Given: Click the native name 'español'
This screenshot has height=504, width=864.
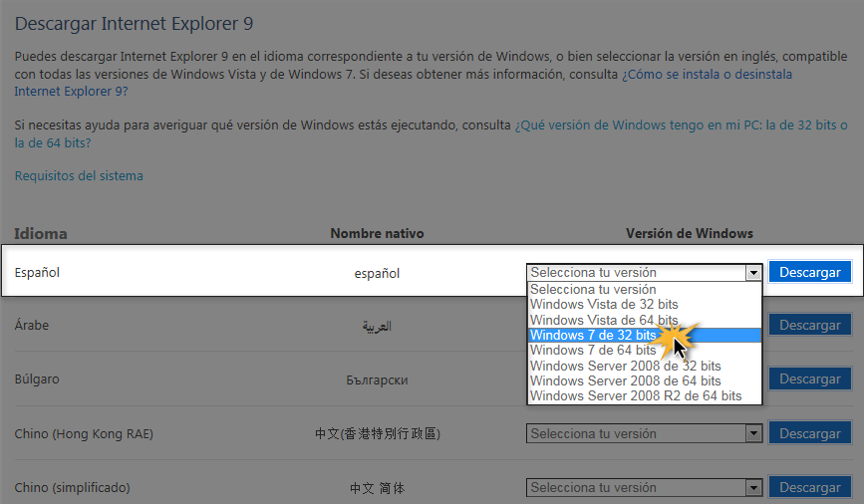Looking at the screenshot, I should tap(377, 273).
